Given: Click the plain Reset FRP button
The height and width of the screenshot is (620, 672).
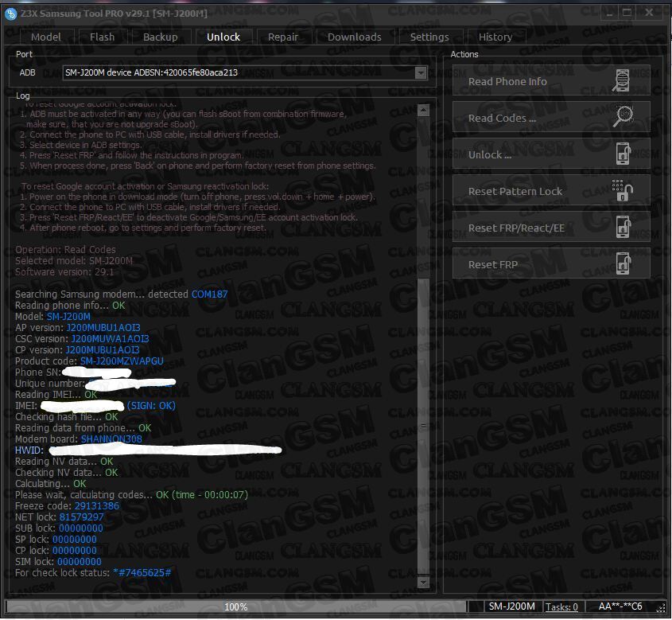Looking at the screenshot, I should tap(551, 263).
